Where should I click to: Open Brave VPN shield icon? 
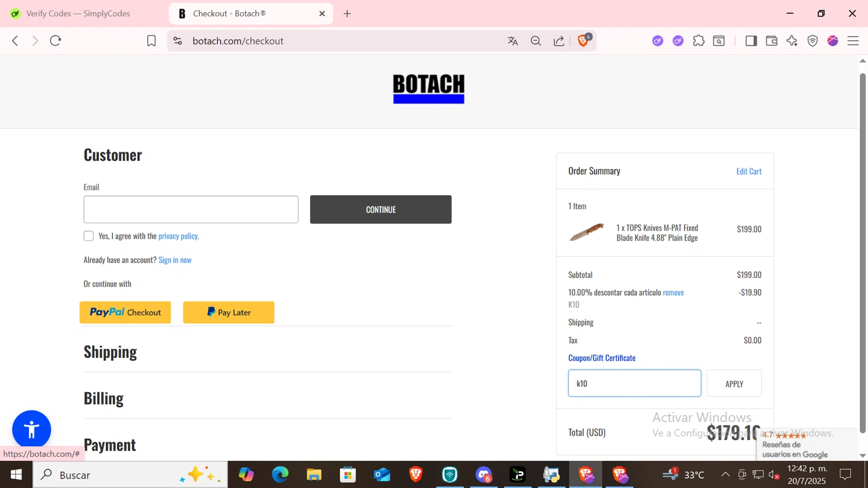[812, 40]
